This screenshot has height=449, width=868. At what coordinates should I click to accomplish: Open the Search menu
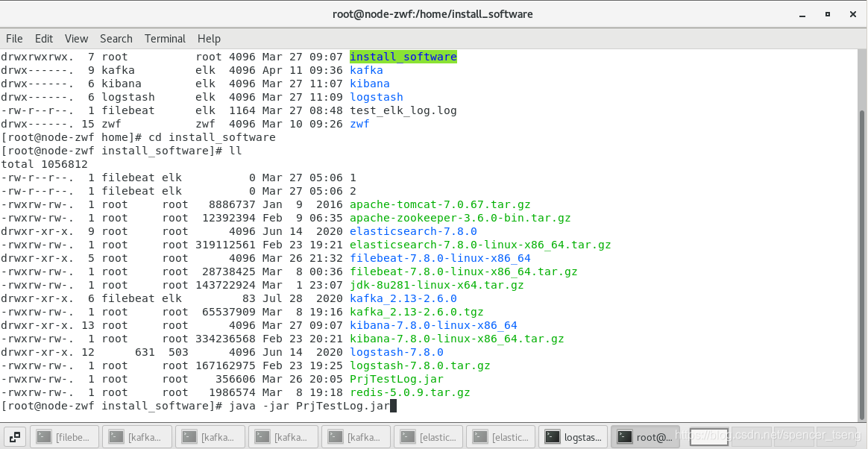coord(116,38)
